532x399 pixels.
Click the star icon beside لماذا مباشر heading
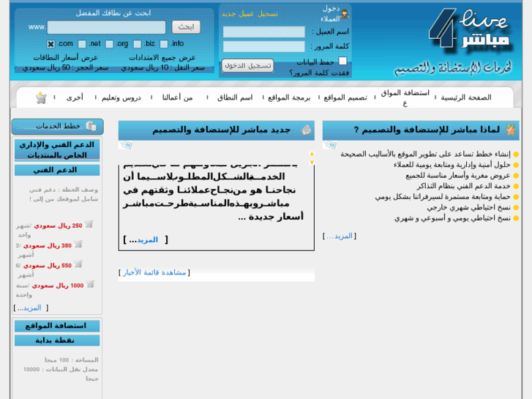pyautogui.click(x=511, y=130)
